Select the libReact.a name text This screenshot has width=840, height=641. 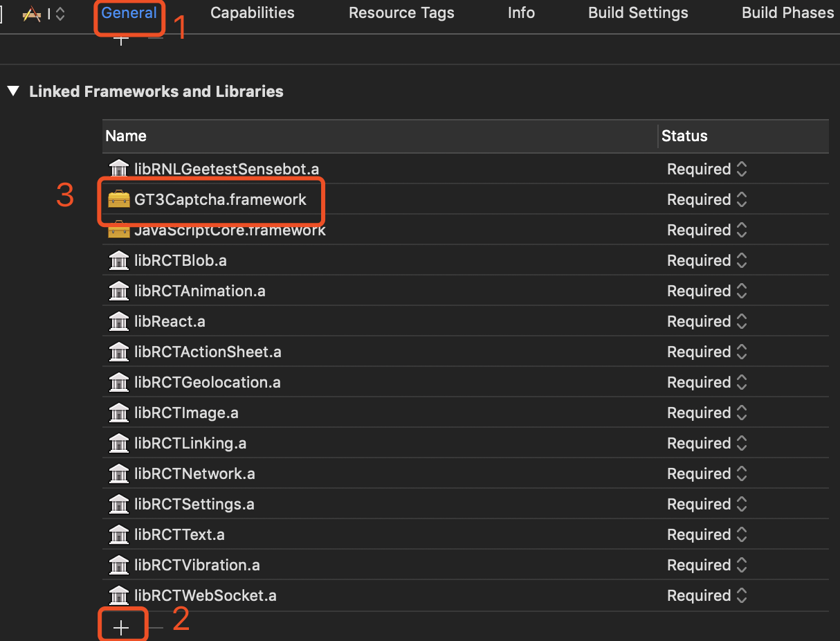(170, 321)
